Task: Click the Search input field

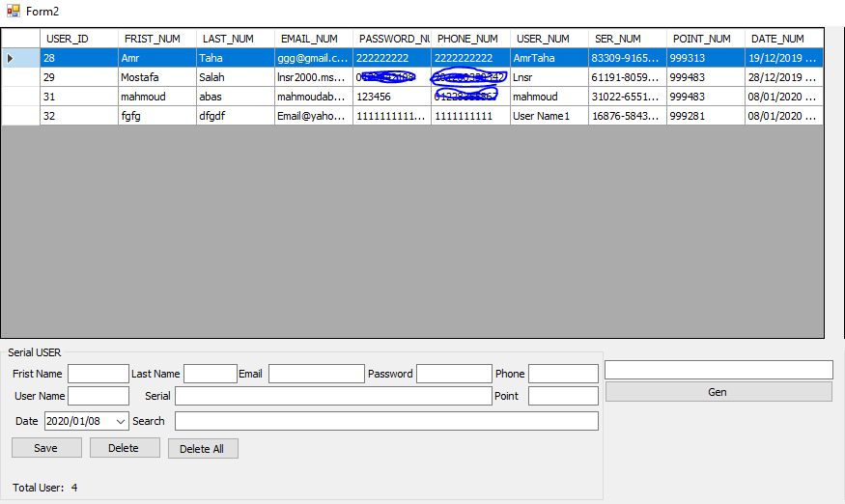Action: pyautogui.click(x=386, y=421)
